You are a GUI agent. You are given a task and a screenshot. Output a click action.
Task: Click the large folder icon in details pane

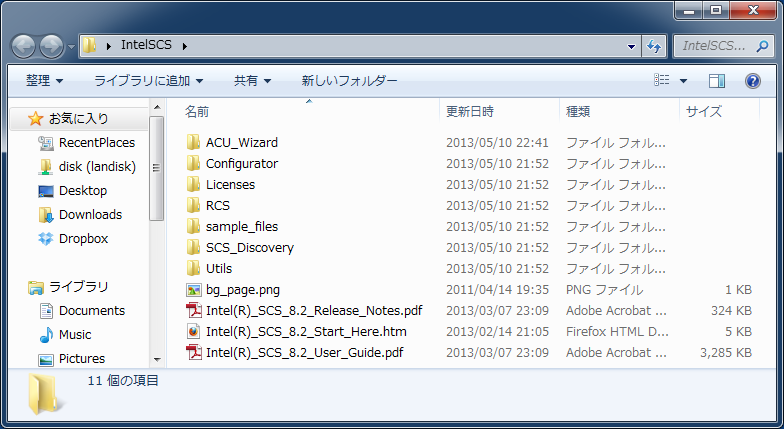(46, 394)
